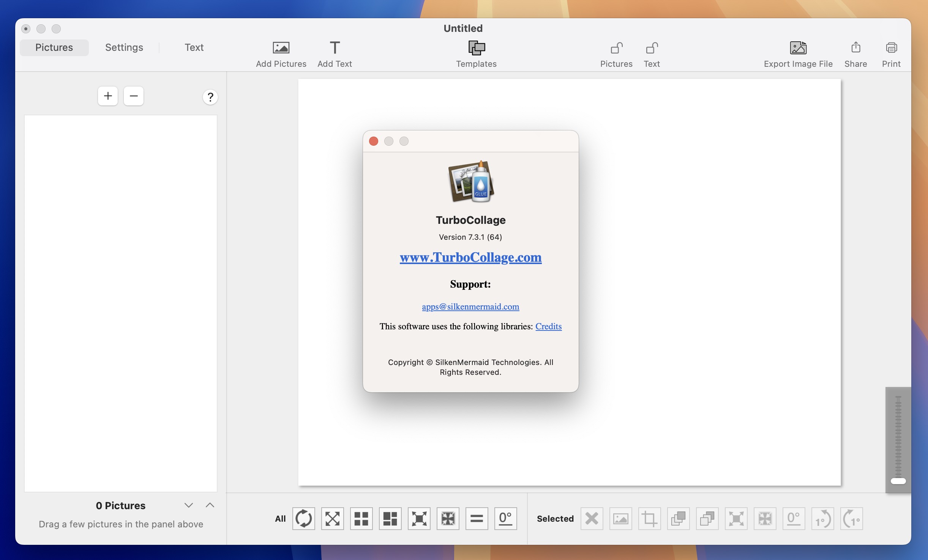Click the empty pictures list panel
This screenshot has width=928, height=560.
(x=121, y=303)
